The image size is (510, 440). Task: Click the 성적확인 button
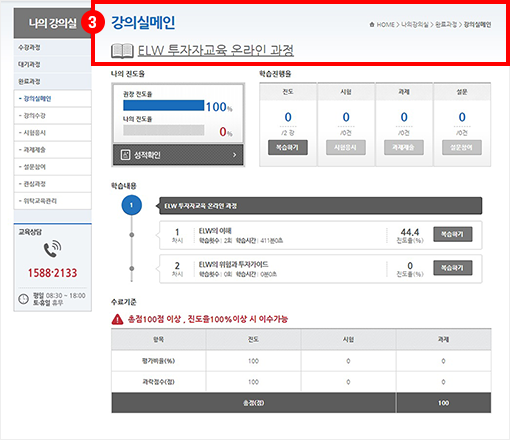pyautogui.click(x=178, y=155)
